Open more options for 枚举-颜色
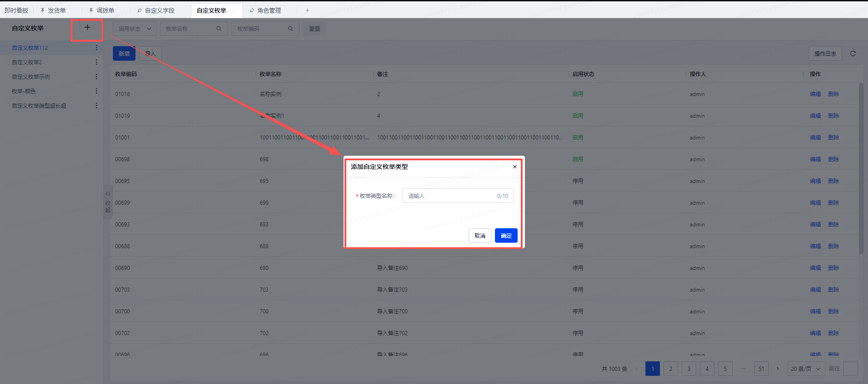Image resolution: width=868 pixels, height=384 pixels. coord(97,91)
